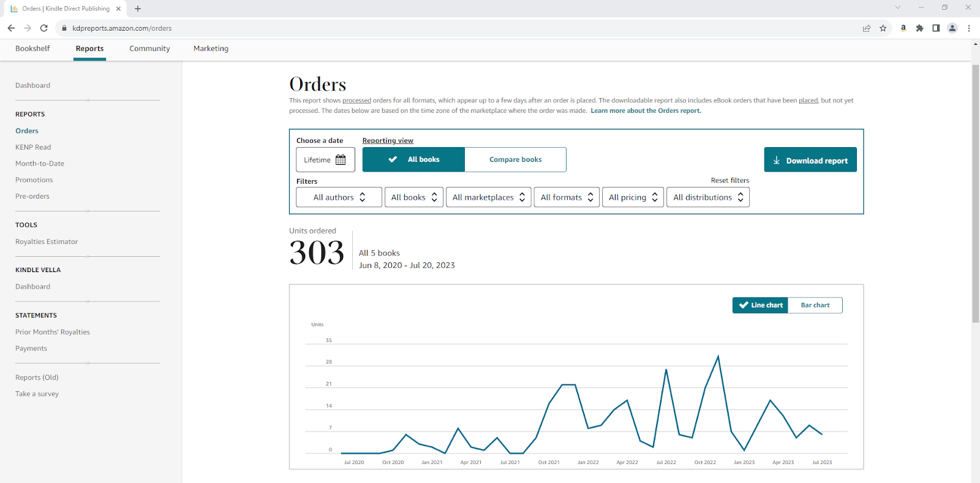Image resolution: width=980 pixels, height=483 pixels.
Task: Select the All books reporting view
Action: 414,159
